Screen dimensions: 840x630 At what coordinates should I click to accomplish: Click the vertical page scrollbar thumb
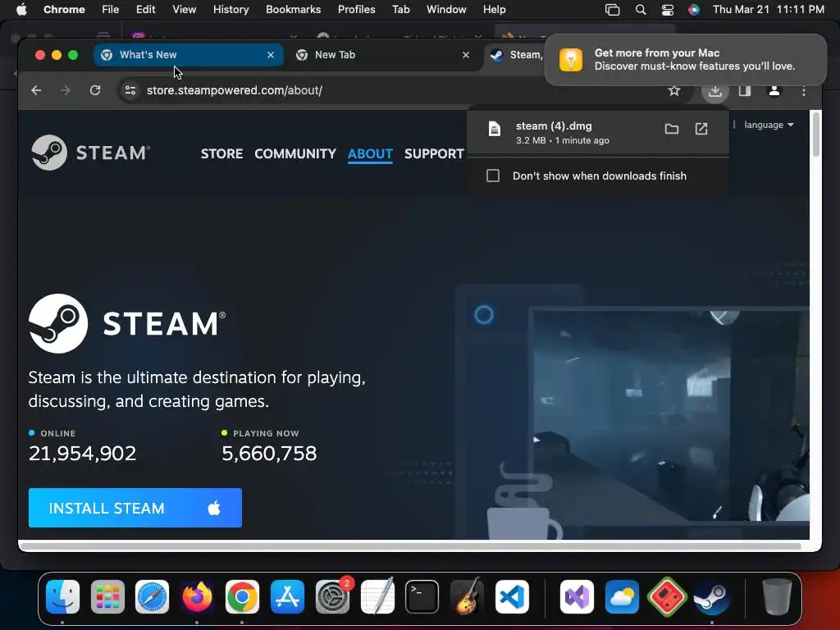[816, 134]
